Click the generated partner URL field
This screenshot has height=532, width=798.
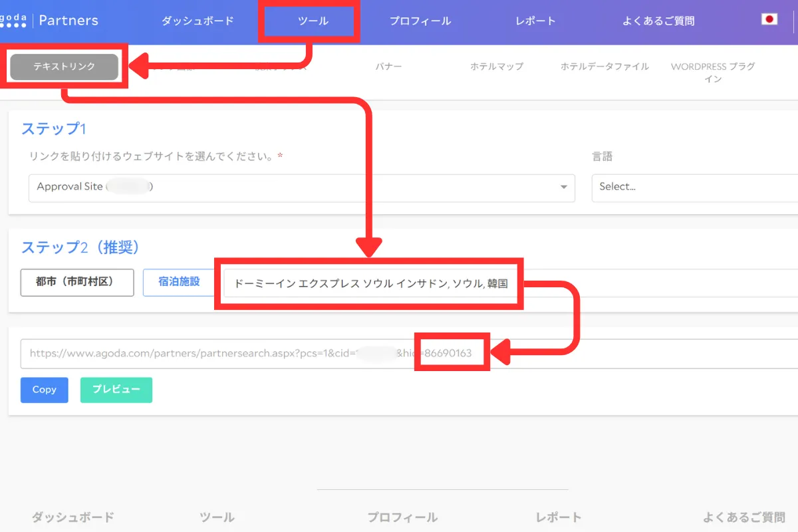pos(409,354)
